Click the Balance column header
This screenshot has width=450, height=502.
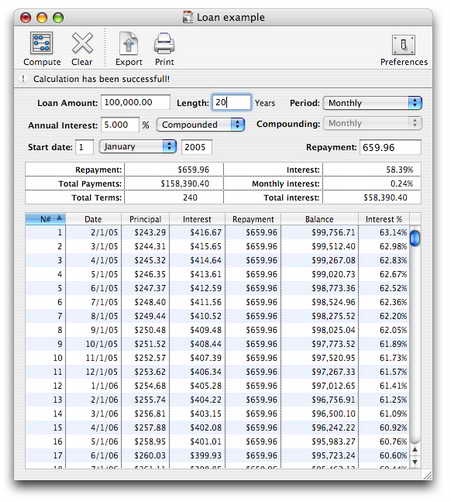319,219
